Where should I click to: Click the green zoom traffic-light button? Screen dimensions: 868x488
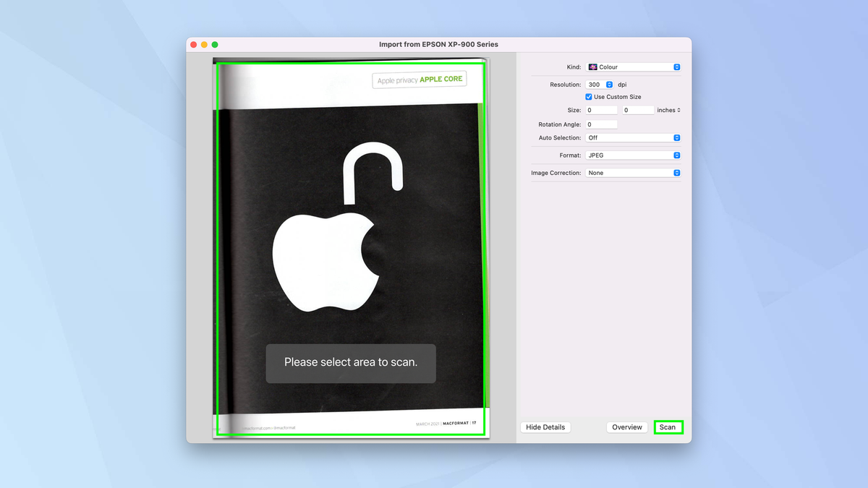tap(214, 43)
